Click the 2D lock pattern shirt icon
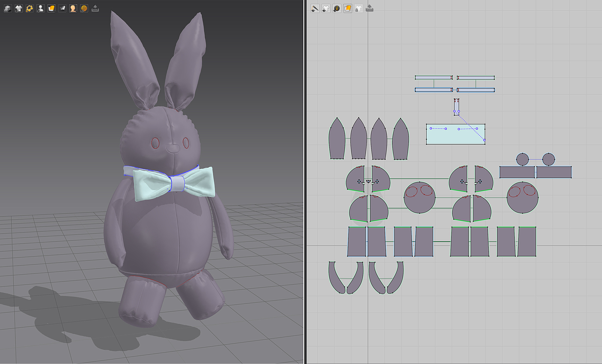 click(358, 8)
